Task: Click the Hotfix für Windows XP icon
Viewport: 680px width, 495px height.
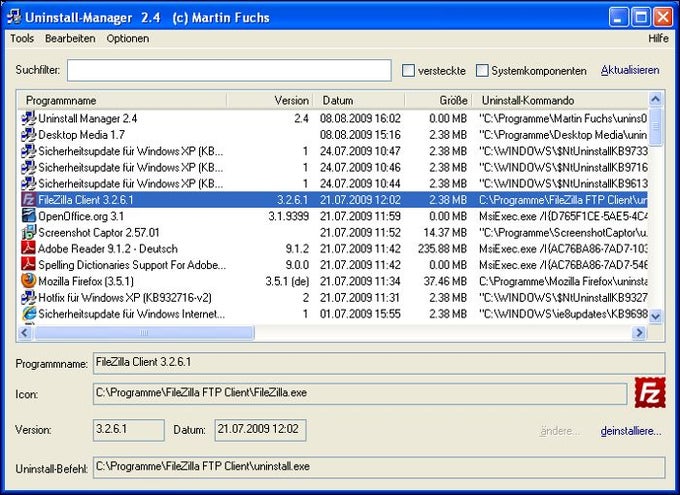Action: [29, 298]
